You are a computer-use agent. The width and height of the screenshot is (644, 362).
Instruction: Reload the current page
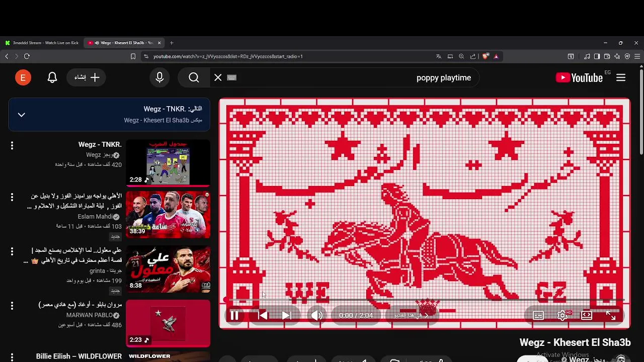point(27,56)
